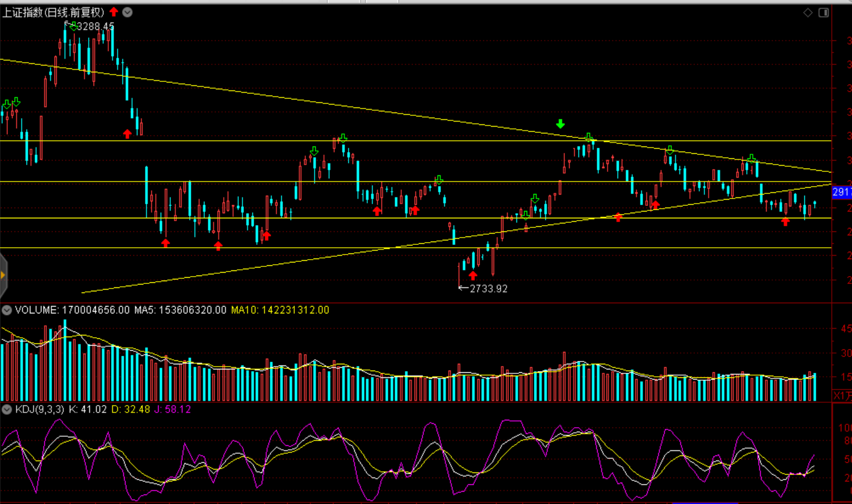Expand the collapsed left sidebar handle

[x=3, y=275]
